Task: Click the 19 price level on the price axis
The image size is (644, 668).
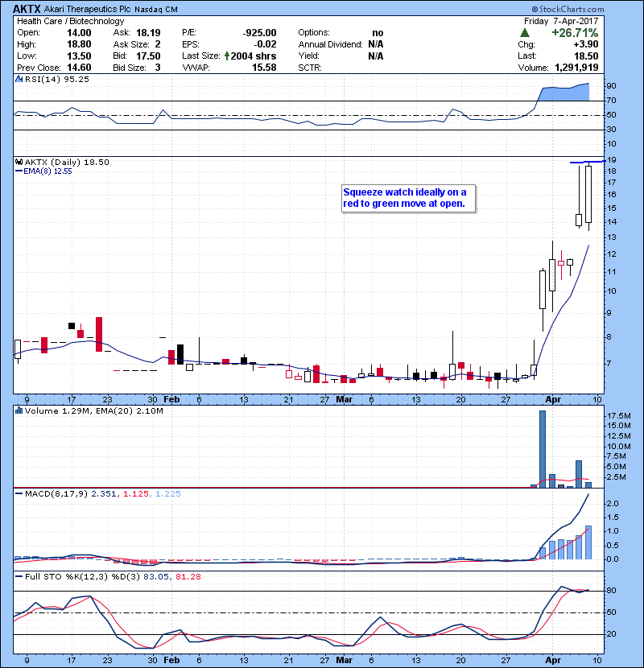Action: [612, 160]
